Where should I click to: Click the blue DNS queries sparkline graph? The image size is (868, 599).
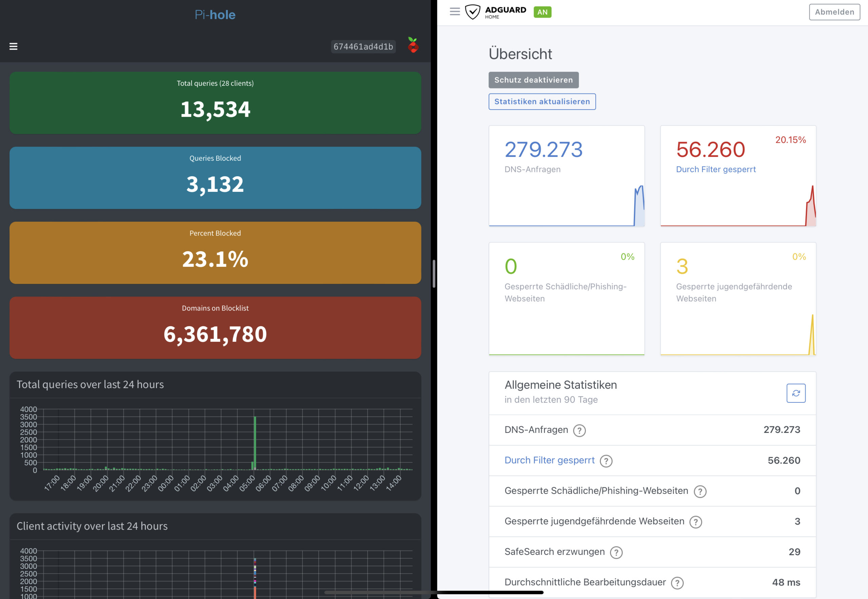[567, 206]
